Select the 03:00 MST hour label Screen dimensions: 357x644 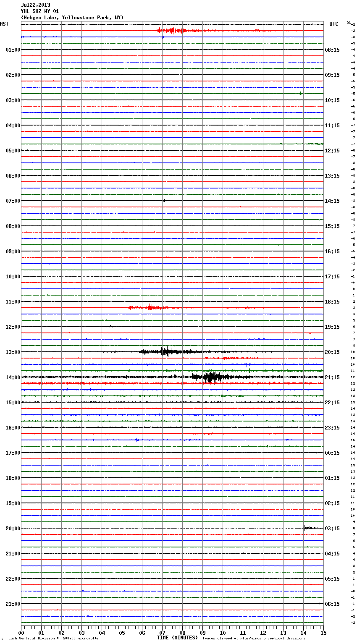click(13, 100)
